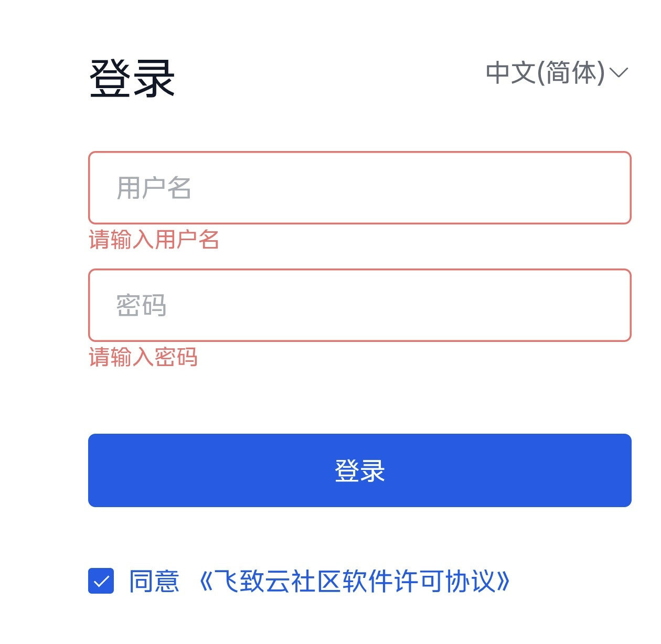Viewport: 661px width, 644px height.
Task: Select the red-bordered password box
Action: tap(360, 305)
